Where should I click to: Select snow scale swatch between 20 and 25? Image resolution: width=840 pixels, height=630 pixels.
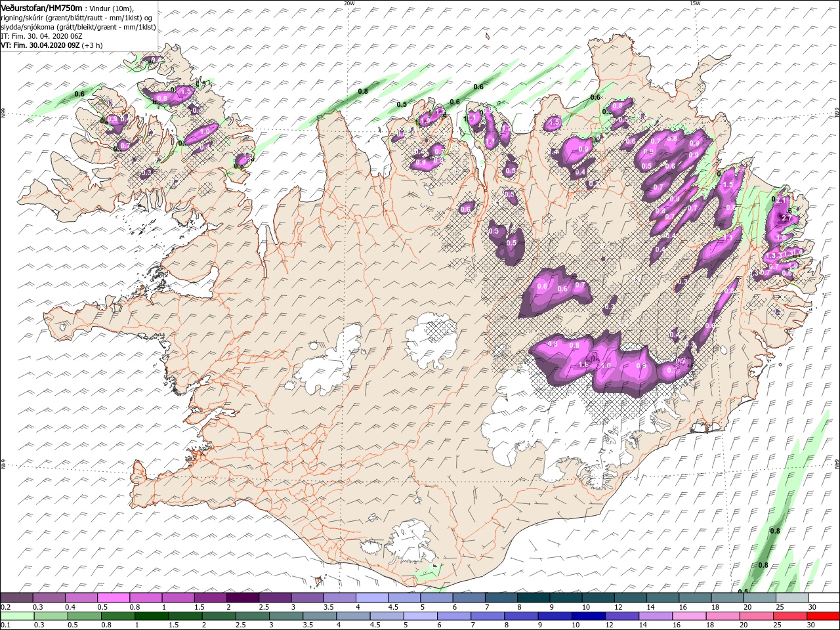[x=759, y=598]
